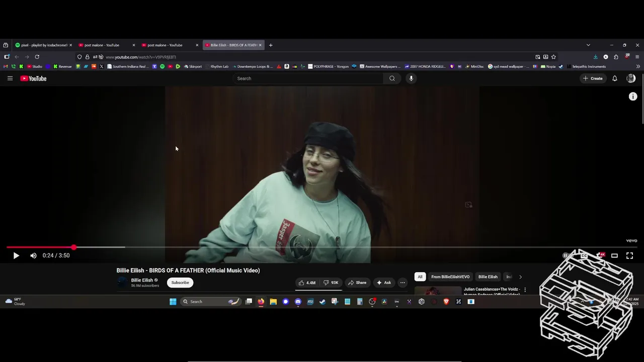Reload the page in the browser toolbar

click(37, 57)
